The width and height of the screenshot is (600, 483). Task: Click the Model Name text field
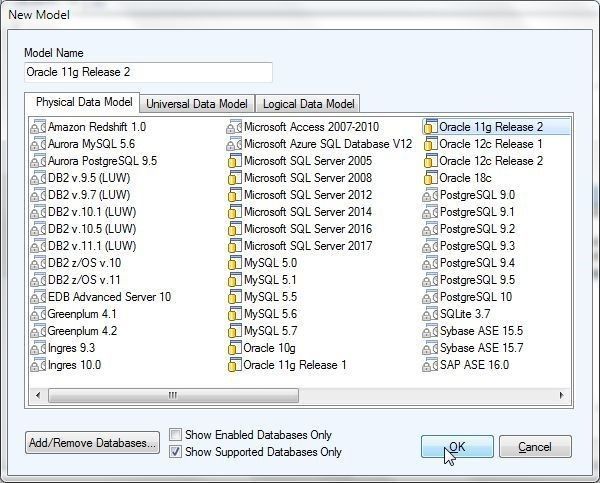coord(148,72)
